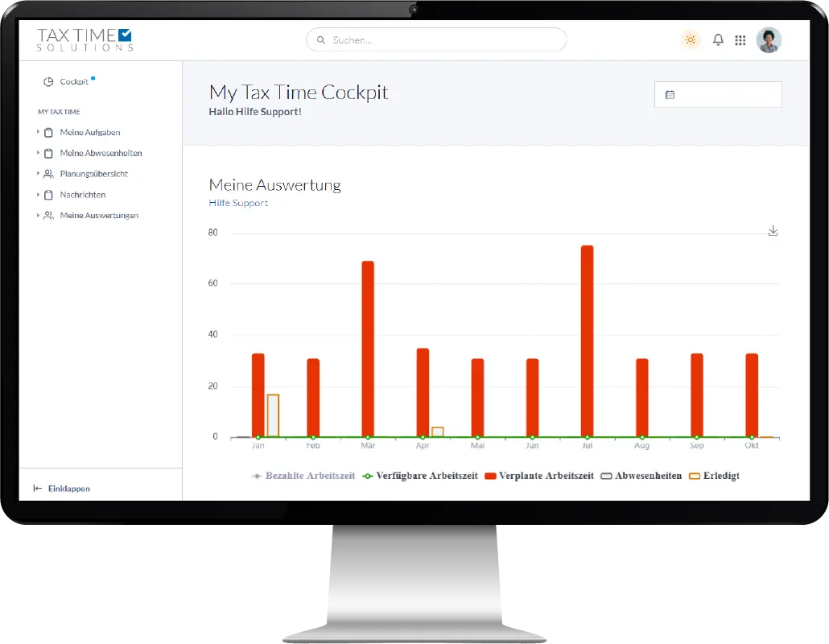Image resolution: width=829 pixels, height=644 pixels.
Task: Download the chart with the download icon
Action: tap(773, 231)
